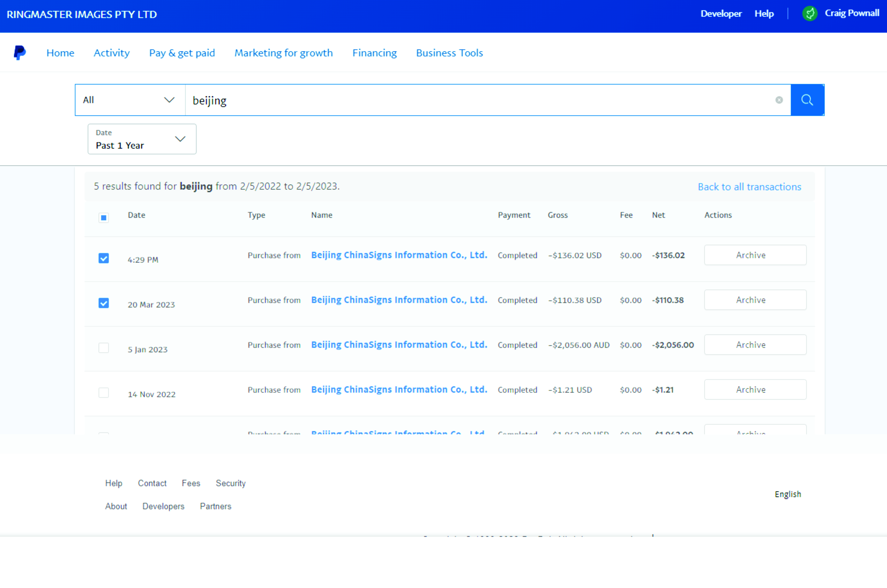
Task: Open the Security footer link
Action: point(230,483)
